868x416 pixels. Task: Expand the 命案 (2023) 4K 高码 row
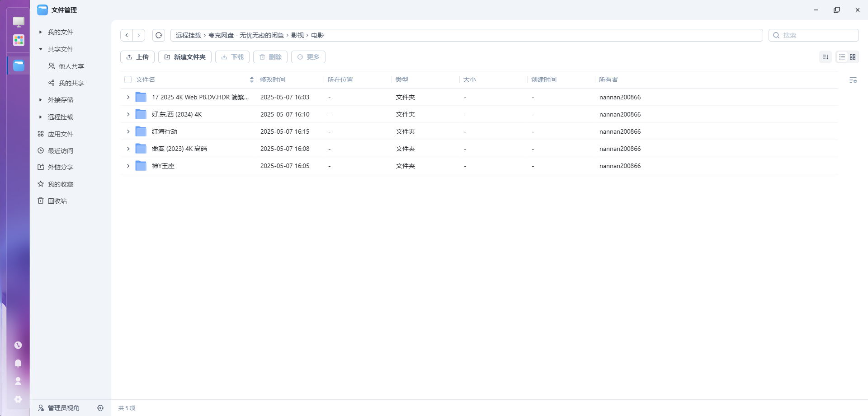[128, 149]
